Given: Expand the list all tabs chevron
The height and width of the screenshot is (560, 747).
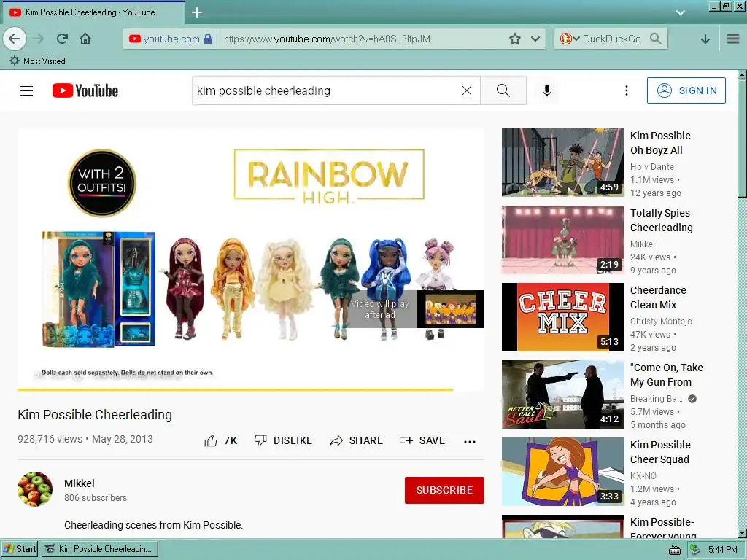Looking at the screenshot, I should click(681, 13).
